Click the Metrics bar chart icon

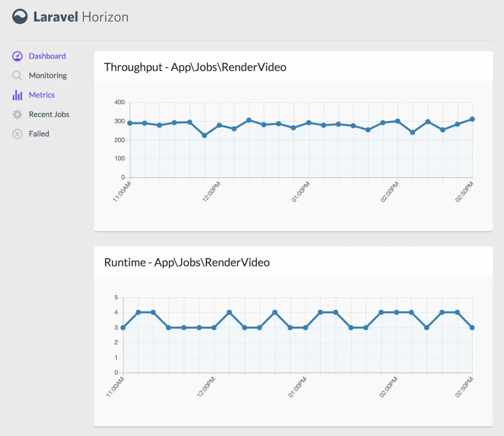[x=17, y=95]
